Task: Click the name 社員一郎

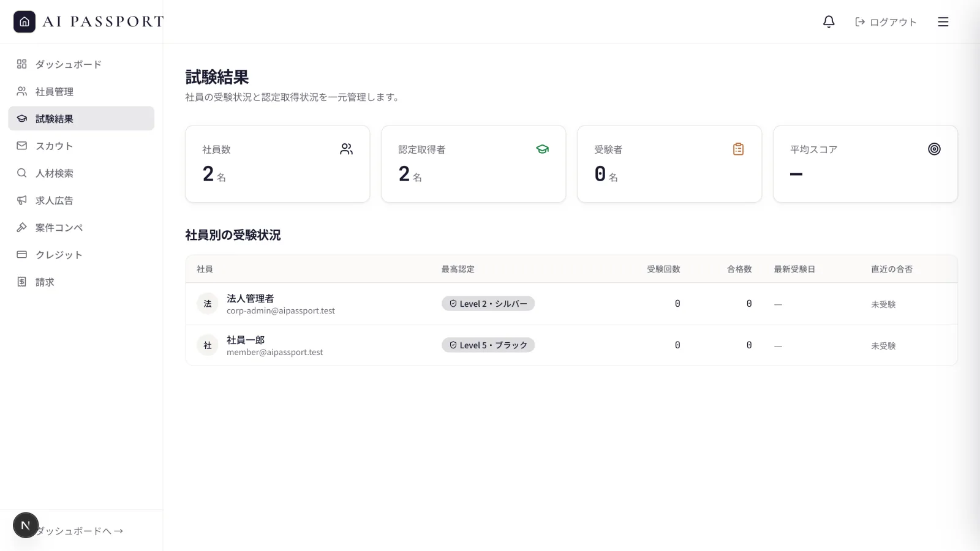Action: pos(246,340)
